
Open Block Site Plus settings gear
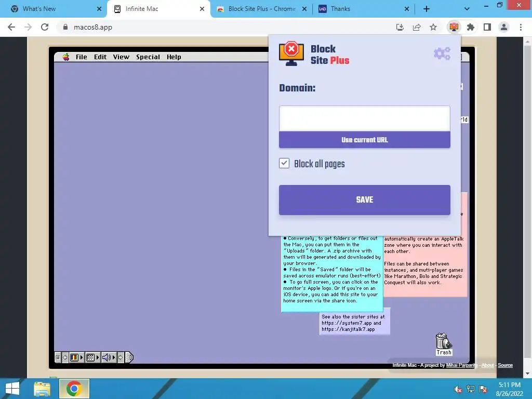coord(442,54)
